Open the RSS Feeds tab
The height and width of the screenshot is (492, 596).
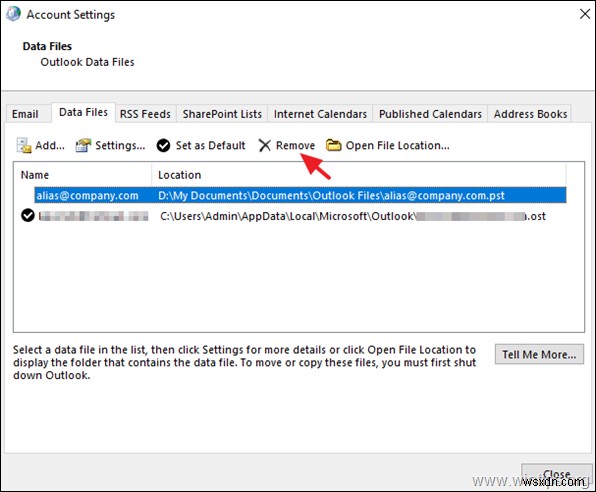click(145, 114)
